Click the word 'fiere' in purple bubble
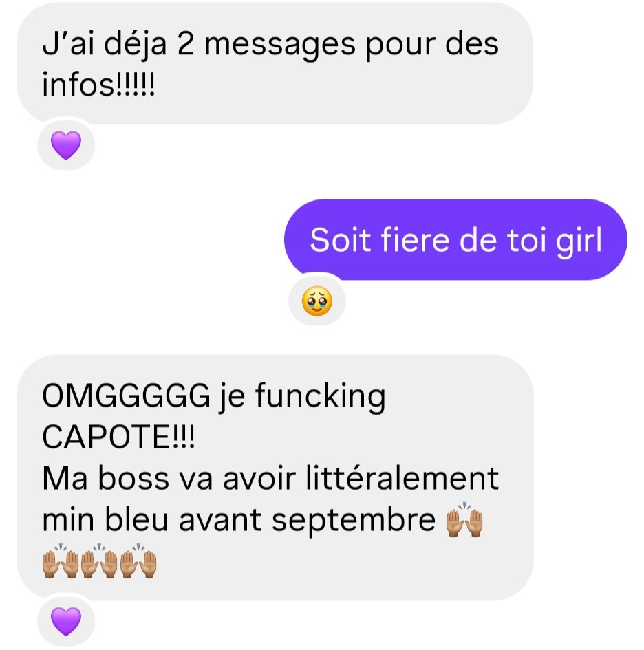The image size is (644, 650). click(x=415, y=239)
